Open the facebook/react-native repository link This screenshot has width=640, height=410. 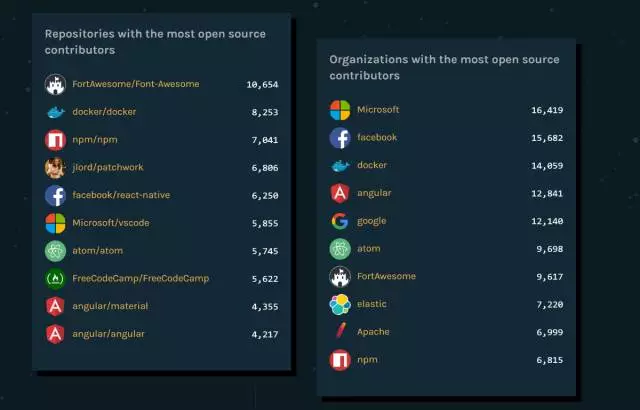pos(121,195)
